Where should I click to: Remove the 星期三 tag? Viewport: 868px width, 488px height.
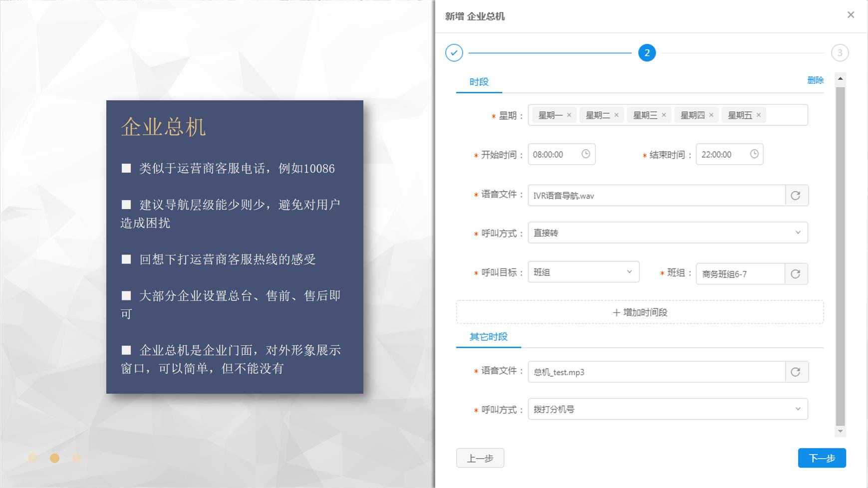[x=664, y=115]
